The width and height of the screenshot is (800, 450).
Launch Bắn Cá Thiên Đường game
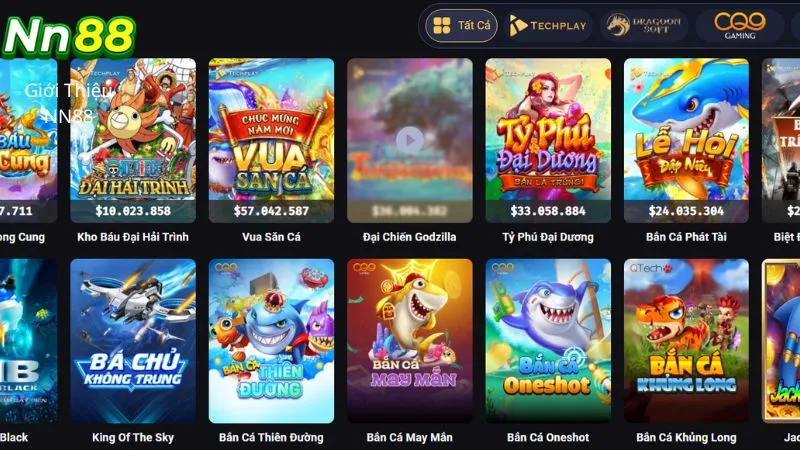coord(271,341)
